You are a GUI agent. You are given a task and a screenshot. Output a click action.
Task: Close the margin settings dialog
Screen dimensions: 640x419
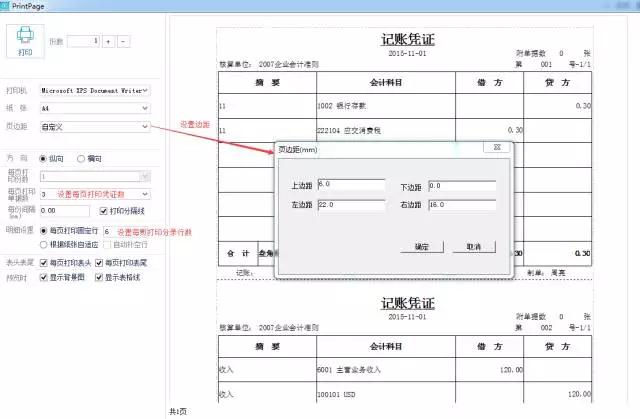coord(492,147)
